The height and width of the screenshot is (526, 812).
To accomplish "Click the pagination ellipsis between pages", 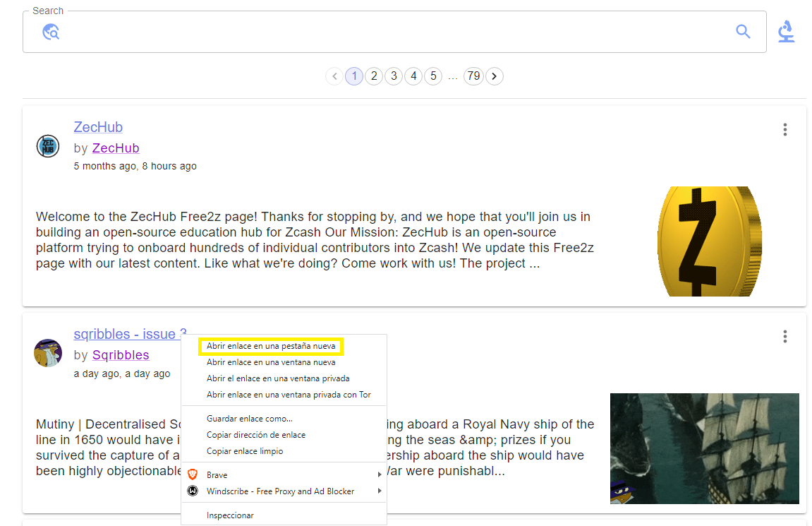I will 453,76.
